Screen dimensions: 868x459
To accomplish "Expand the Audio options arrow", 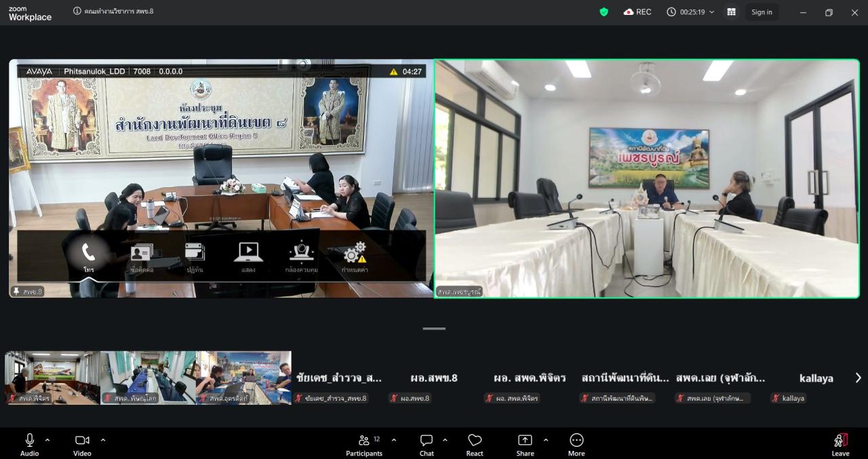I will coord(47,440).
